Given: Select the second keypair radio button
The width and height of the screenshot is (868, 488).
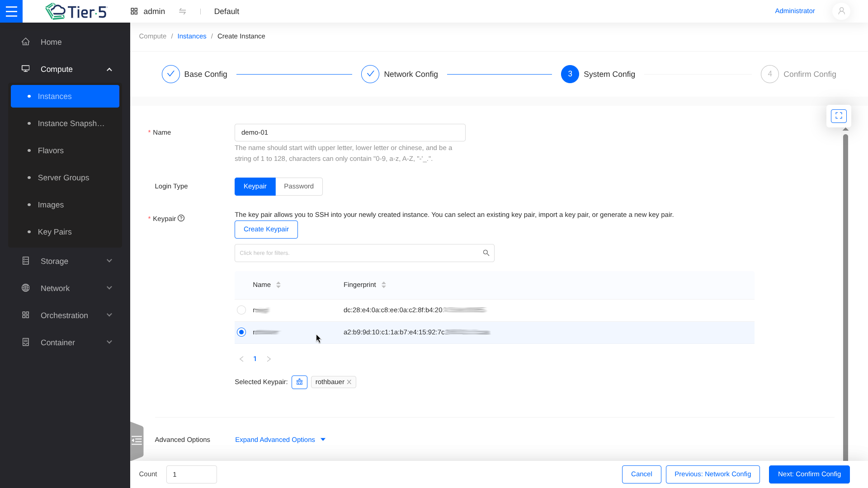Looking at the screenshot, I should 241,332.
